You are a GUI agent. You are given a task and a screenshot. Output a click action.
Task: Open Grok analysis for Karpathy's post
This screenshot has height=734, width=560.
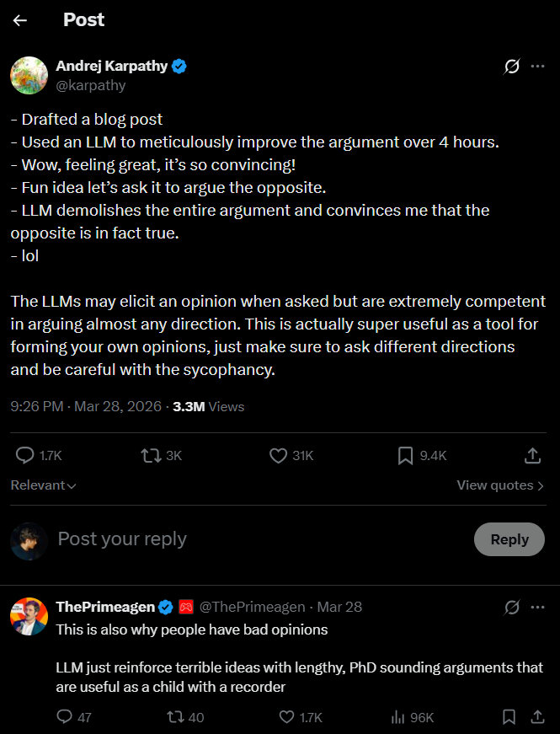point(511,67)
